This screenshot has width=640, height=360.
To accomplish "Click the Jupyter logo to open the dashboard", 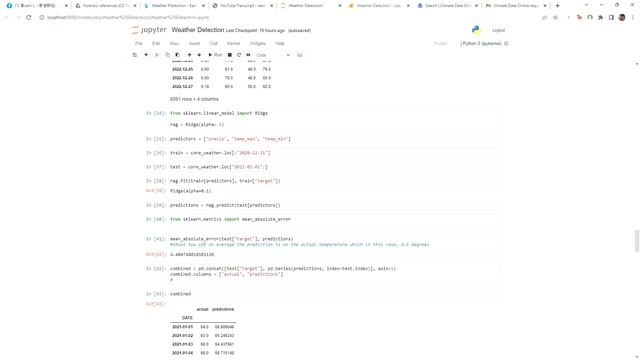I will (149, 30).
